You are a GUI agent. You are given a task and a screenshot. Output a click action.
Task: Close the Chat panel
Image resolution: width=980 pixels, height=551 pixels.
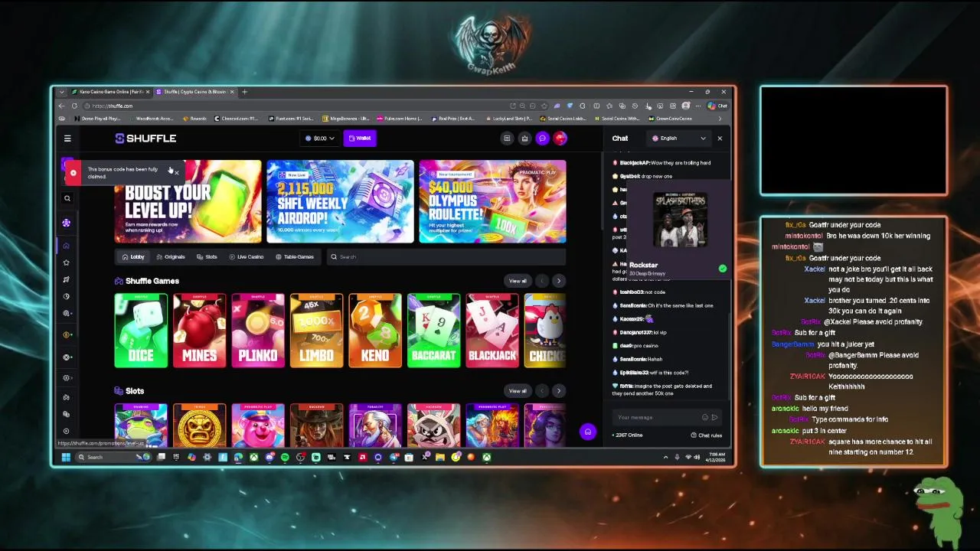point(720,139)
